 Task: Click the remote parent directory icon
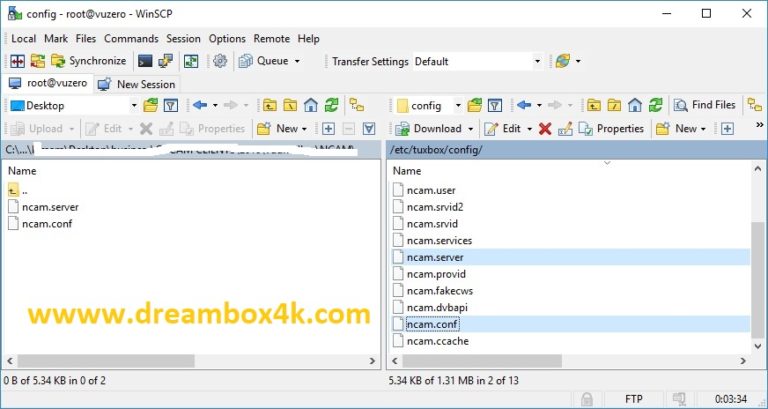tap(593, 105)
